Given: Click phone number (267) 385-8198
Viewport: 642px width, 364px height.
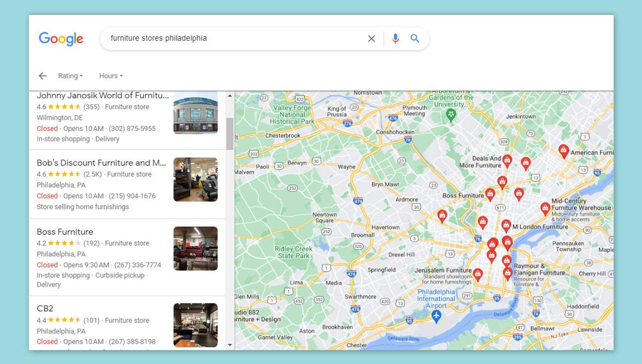Looking at the screenshot, I should point(132,342).
